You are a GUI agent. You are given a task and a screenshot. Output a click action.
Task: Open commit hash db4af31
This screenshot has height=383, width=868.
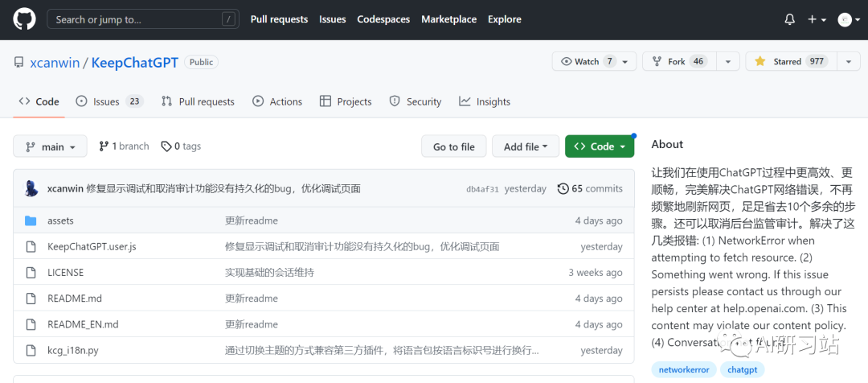coord(483,189)
